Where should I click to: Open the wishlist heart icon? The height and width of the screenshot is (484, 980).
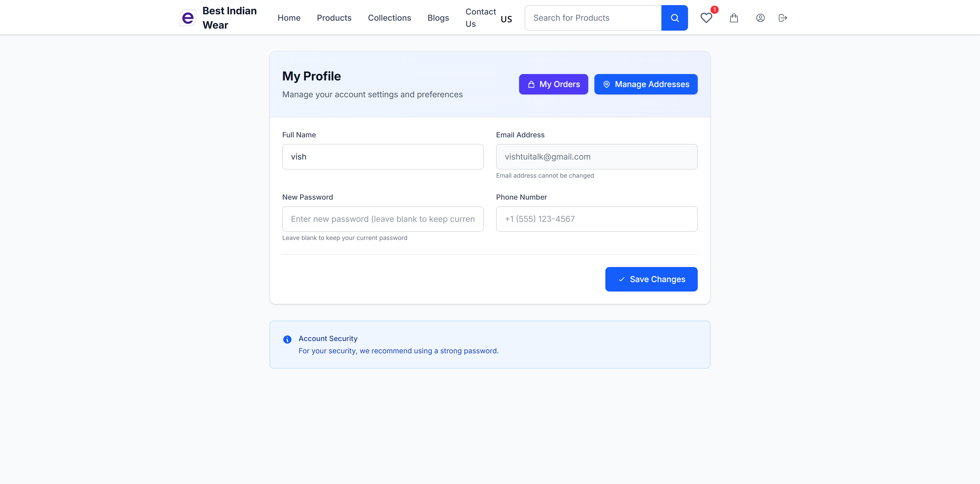[706, 18]
